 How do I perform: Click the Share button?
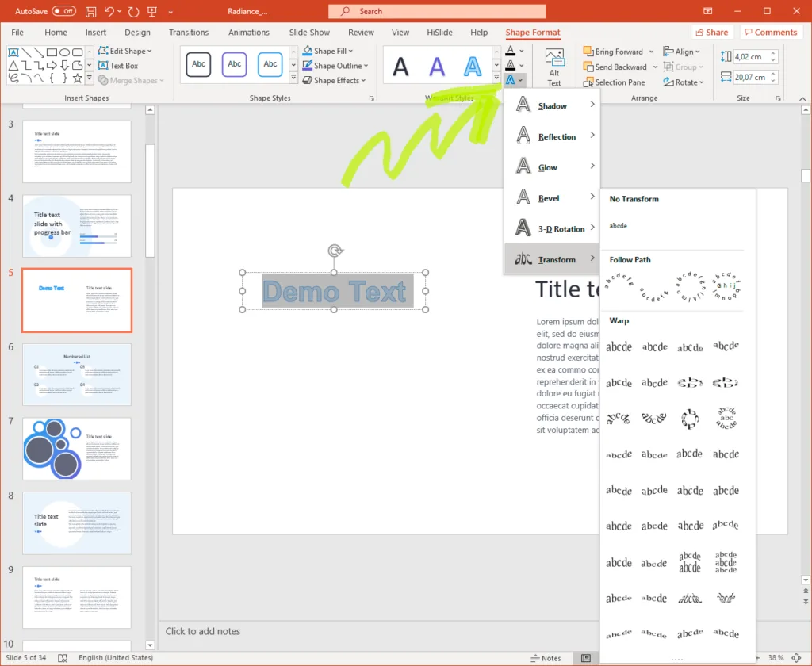712,32
